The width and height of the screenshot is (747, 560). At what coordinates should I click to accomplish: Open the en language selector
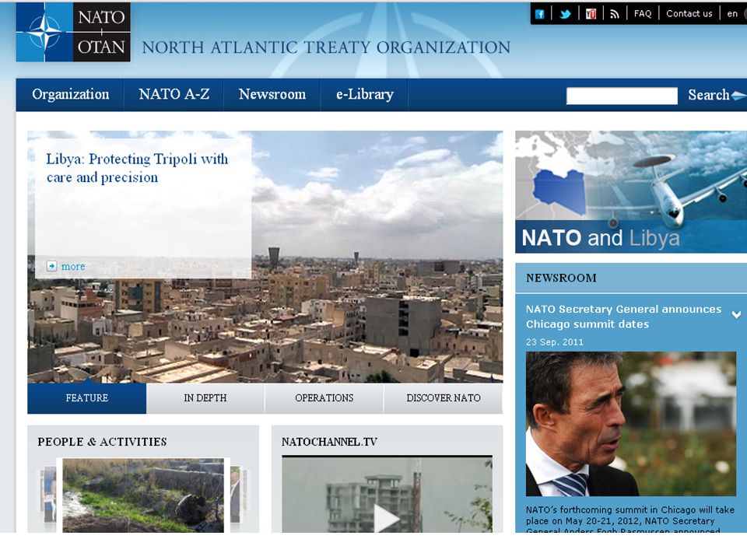click(x=732, y=14)
